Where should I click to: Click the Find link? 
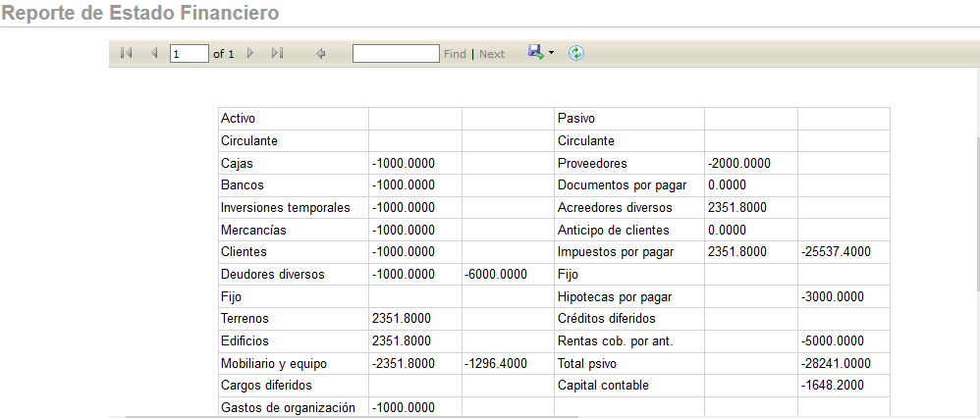(455, 54)
